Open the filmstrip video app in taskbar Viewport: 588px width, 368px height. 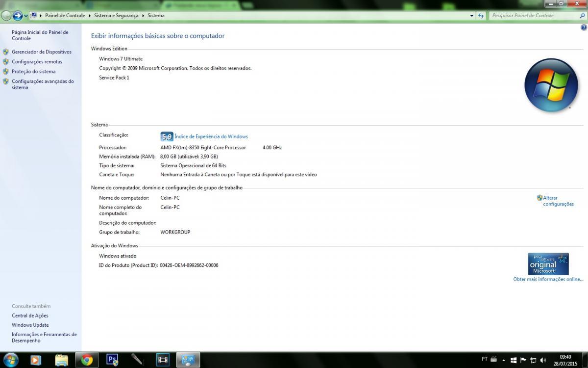(x=163, y=360)
